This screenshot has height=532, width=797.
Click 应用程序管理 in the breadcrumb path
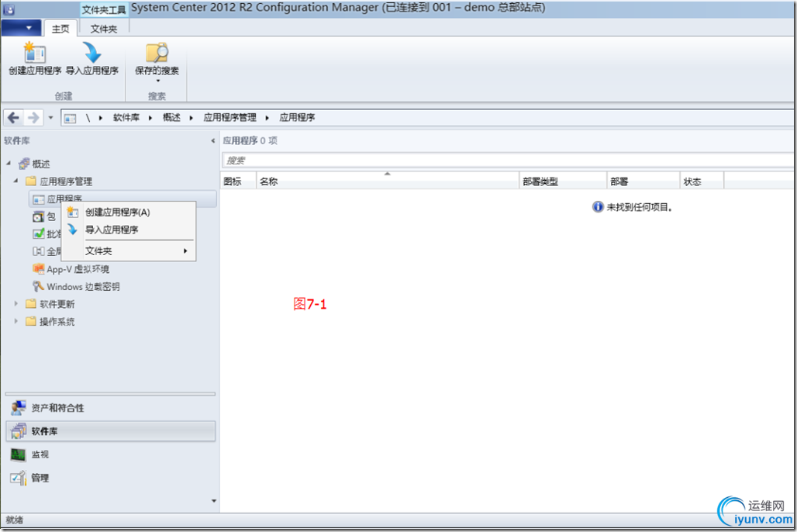tap(229, 117)
